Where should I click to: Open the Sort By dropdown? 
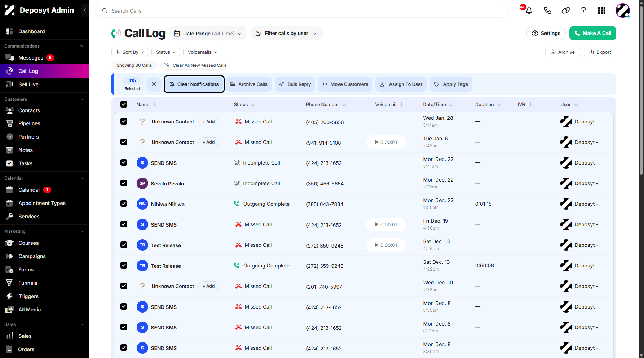tap(130, 52)
